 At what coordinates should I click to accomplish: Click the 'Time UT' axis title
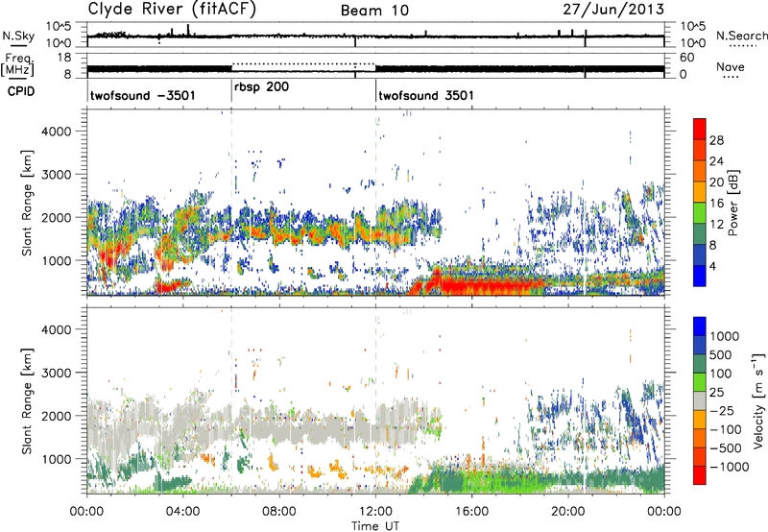pos(375,526)
